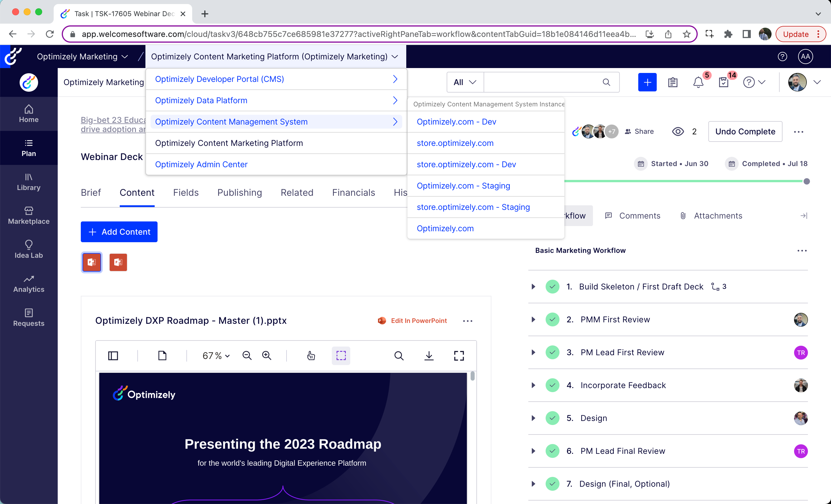Download the pptx from viewer toolbar
This screenshot has width=831, height=504.
click(x=429, y=356)
